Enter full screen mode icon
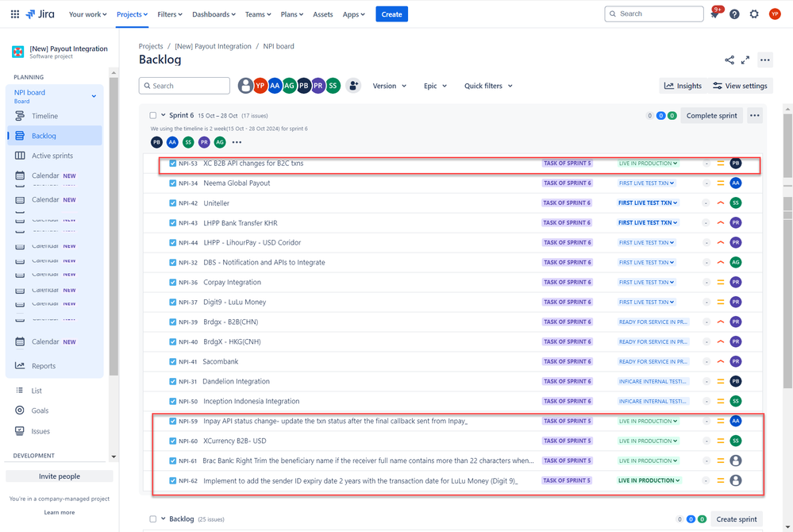Screen dimensions: 793x532 point(745,60)
